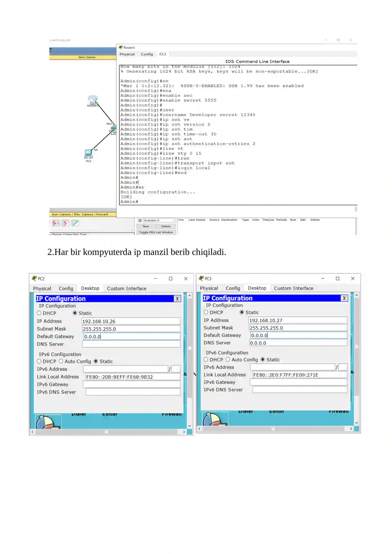This screenshot has height=554, width=392.
Task: Select the automatic connection lightning icon with clock
Action: (x=56, y=223)
